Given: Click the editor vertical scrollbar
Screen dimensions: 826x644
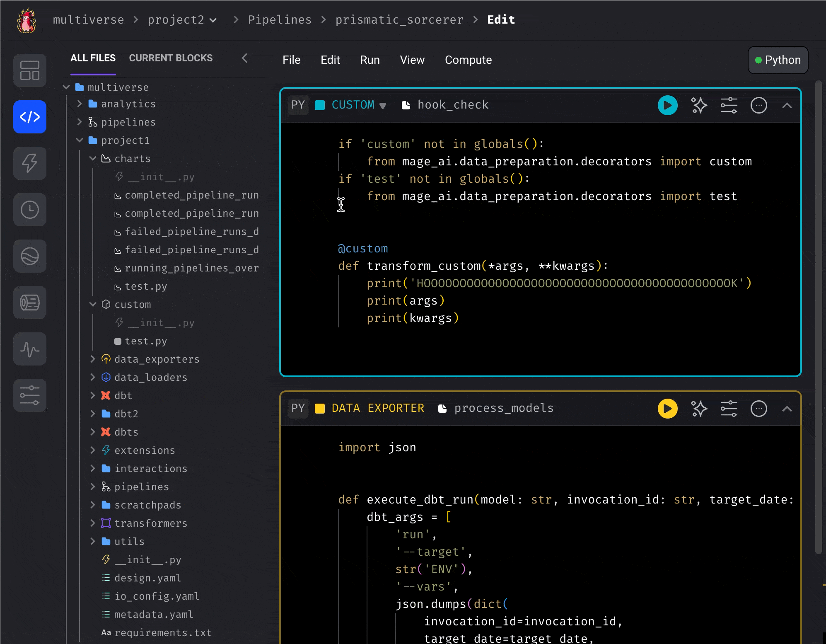Looking at the screenshot, I should [x=818, y=317].
